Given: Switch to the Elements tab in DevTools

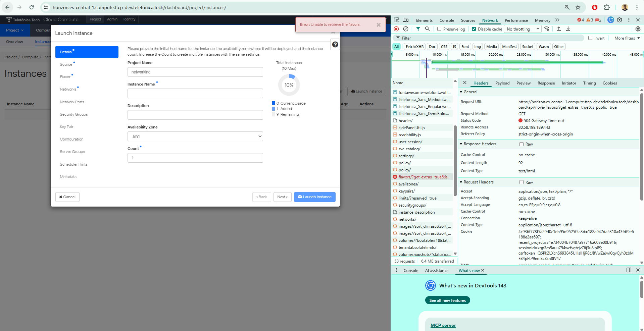Looking at the screenshot, I should coord(424,20).
